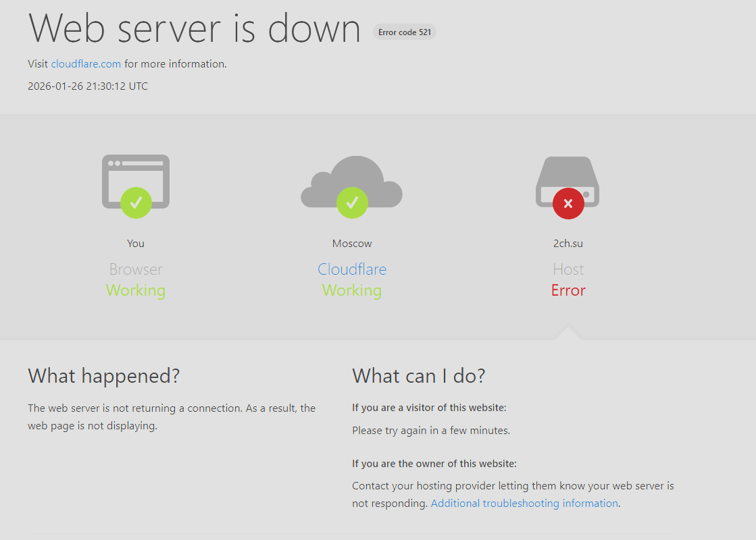The image size is (756, 540).
Task: Click the red Error status text
Action: pyautogui.click(x=568, y=291)
